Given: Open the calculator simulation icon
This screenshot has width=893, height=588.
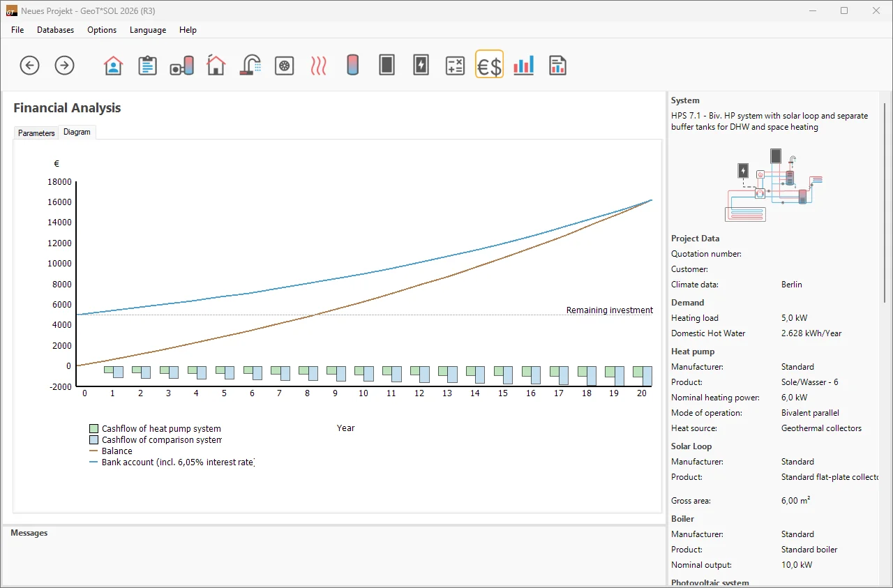Looking at the screenshot, I should tap(455, 66).
